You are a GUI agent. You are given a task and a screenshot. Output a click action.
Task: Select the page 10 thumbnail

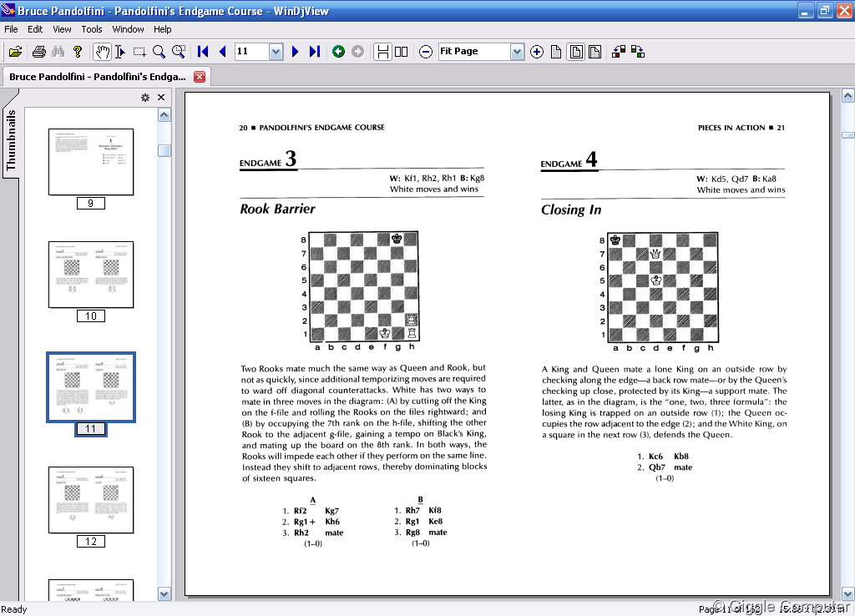(91, 275)
